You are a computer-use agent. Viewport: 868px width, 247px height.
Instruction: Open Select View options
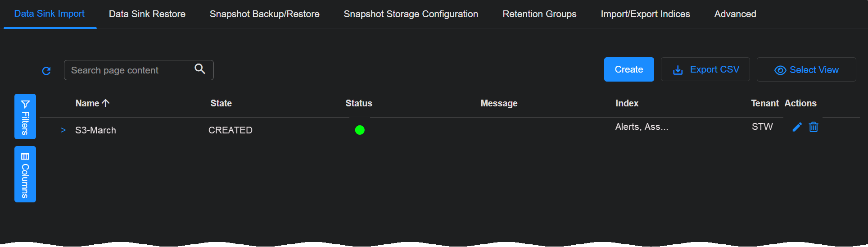(x=806, y=70)
